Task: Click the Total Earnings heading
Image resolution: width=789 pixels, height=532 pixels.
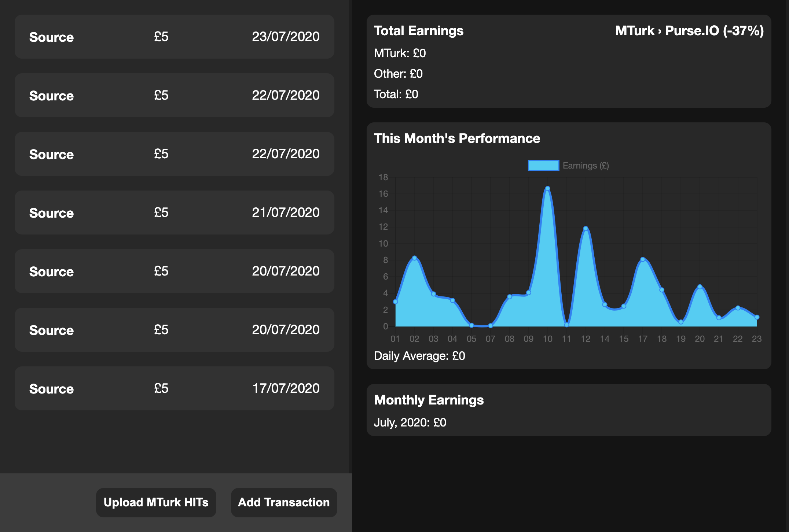Action: pos(418,31)
